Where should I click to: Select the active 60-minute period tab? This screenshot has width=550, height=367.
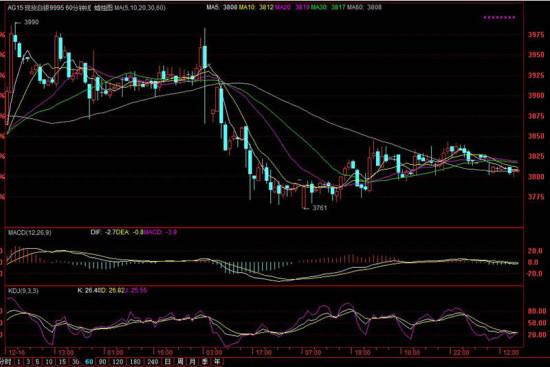click(x=89, y=362)
